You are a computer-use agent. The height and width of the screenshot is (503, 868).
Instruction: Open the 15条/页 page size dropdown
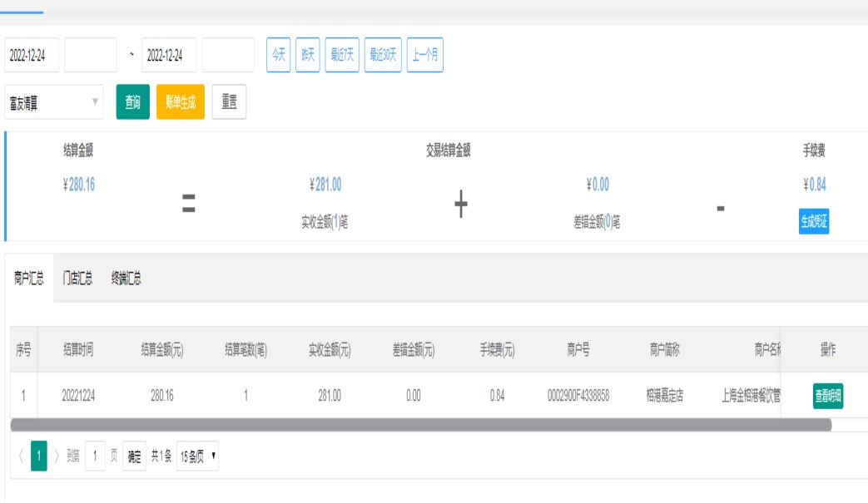click(x=197, y=456)
